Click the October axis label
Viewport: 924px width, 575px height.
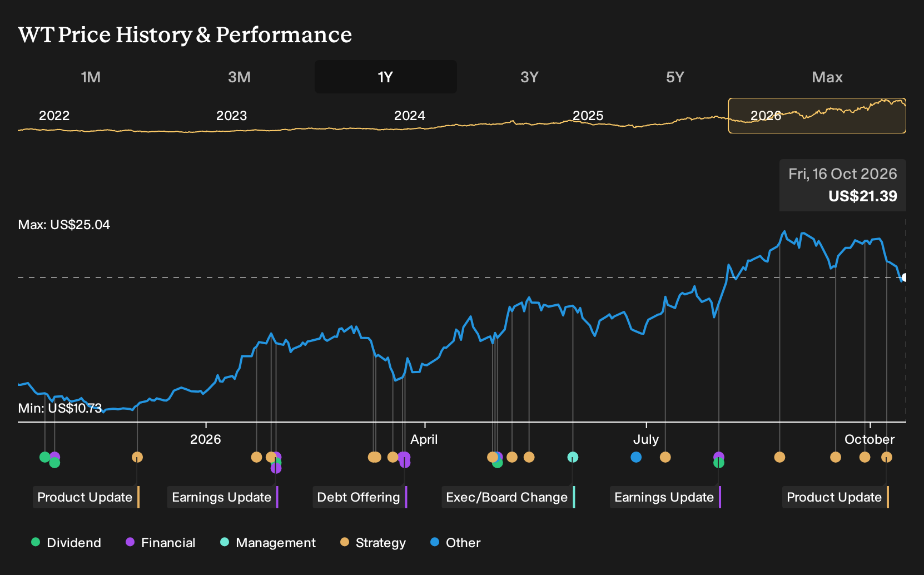click(870, 439)
